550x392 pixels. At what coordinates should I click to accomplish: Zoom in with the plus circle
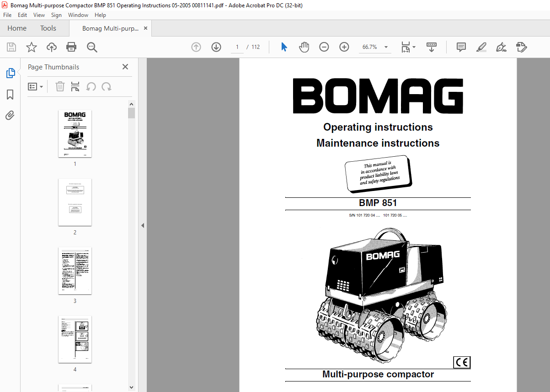coord(344,47)
